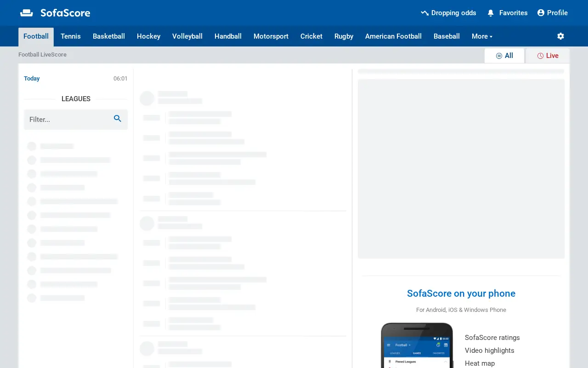The image size is (588, 368).
Task: Click the phone app preview image
Action: tap(417, 345)
